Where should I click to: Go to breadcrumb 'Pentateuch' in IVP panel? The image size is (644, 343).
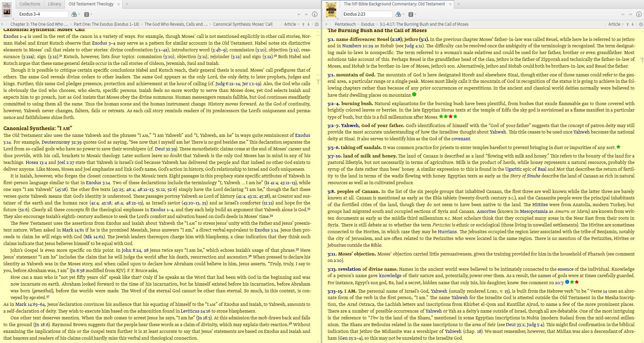click(345, 24)
